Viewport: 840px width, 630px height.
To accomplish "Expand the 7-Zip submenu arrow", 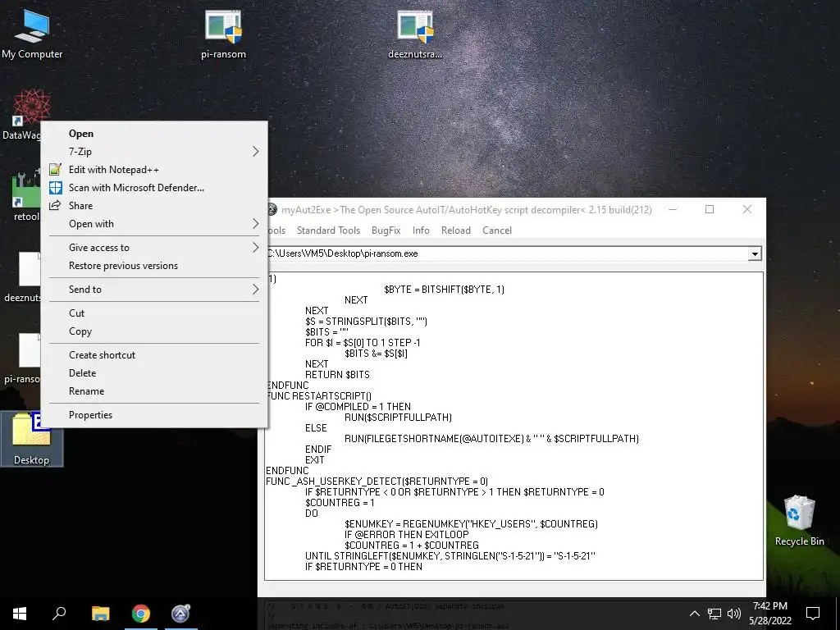I will point(255,152).
